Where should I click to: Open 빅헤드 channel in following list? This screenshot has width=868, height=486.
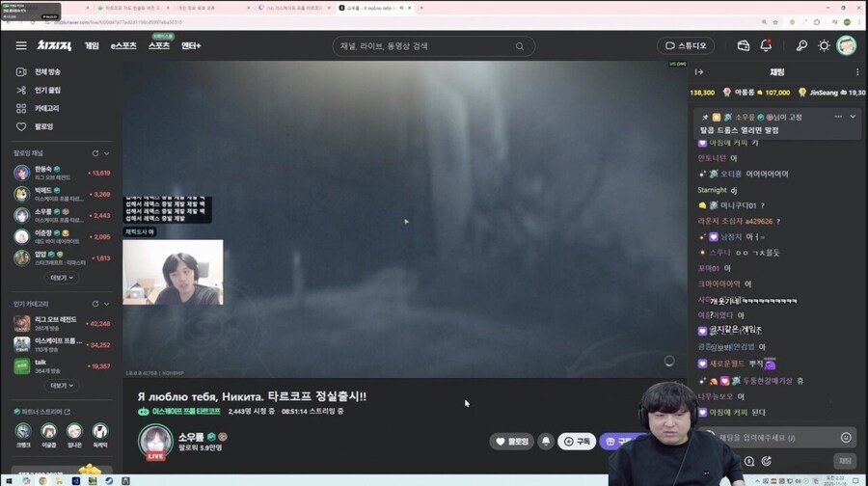click(62, 194)
